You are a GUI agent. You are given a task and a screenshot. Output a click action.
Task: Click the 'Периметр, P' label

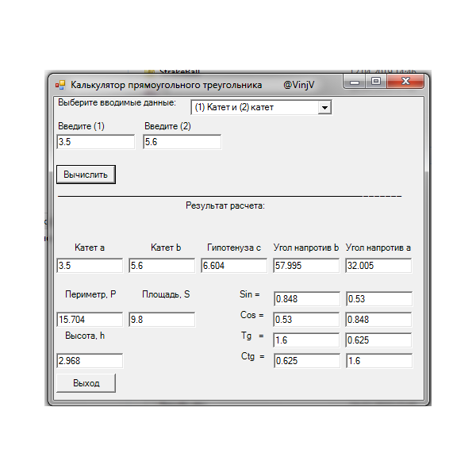pos(90,294)
